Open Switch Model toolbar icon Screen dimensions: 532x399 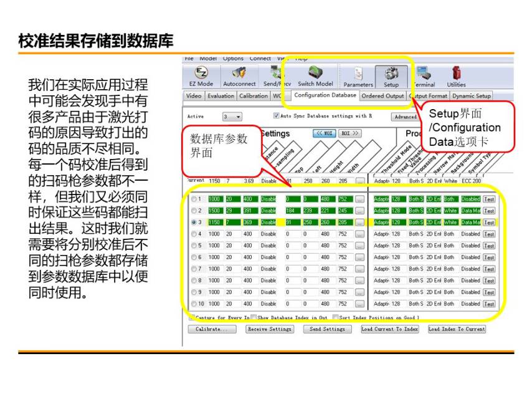click(x=315, y=77)
